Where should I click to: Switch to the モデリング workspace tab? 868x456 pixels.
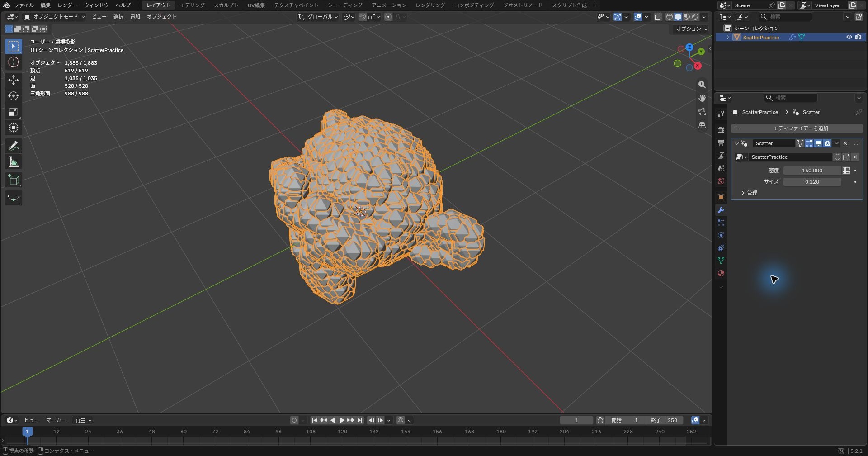tap(192, 5)
